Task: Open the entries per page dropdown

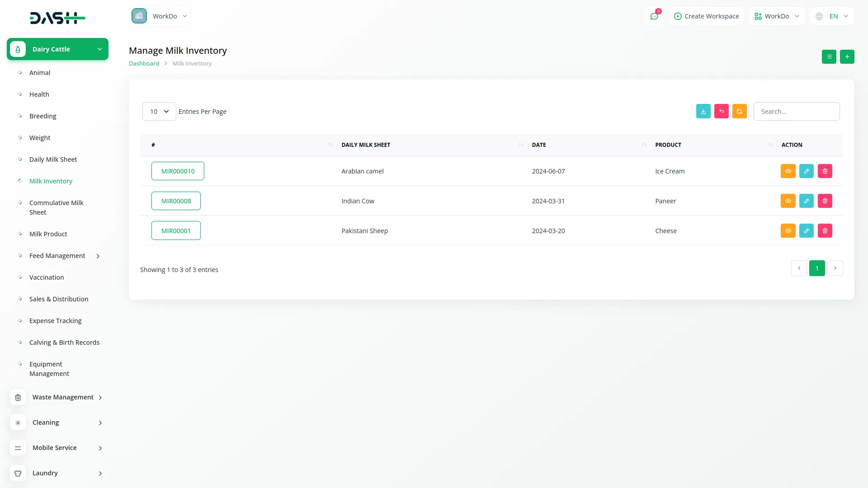Action: click(159, 112)
